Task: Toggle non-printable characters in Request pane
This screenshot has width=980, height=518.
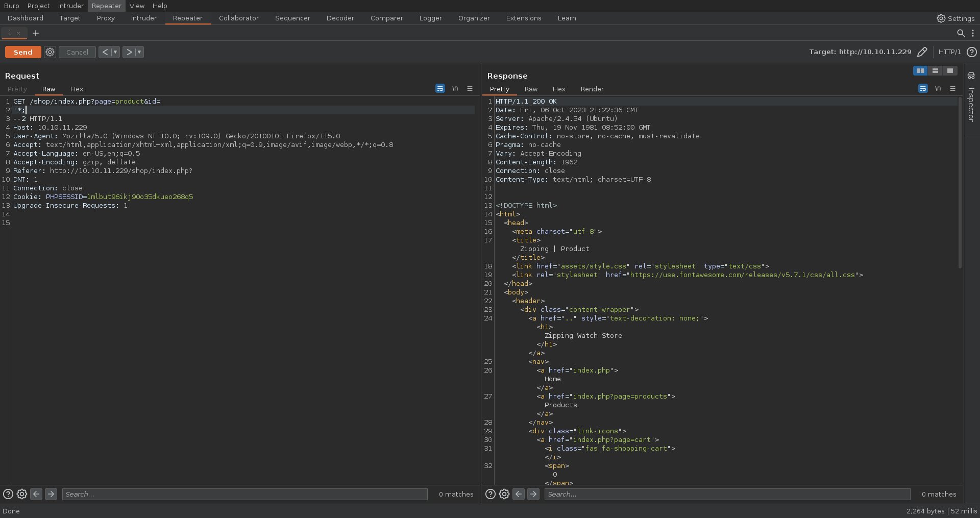Action: pyautogui.click(x=455, y=88)
